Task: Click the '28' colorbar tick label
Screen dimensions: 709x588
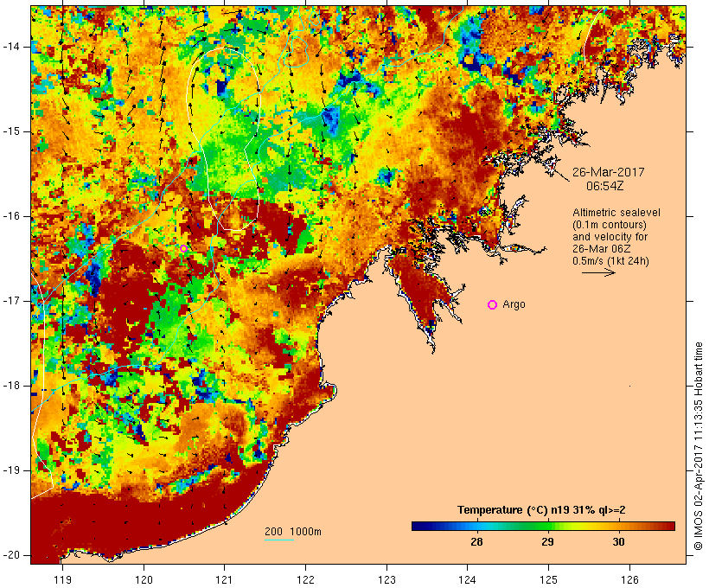Action: click(x=476, y=542)
